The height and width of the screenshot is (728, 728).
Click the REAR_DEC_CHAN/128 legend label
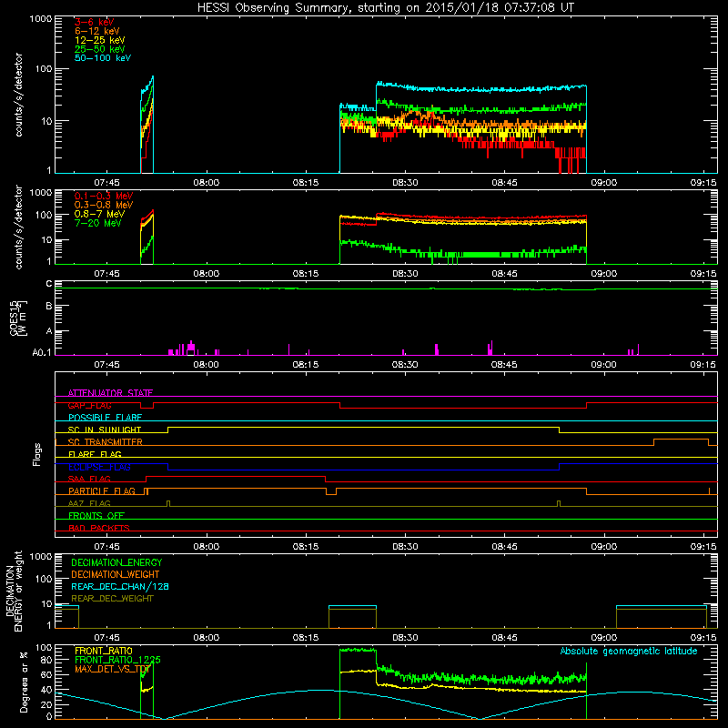[120, 586]
